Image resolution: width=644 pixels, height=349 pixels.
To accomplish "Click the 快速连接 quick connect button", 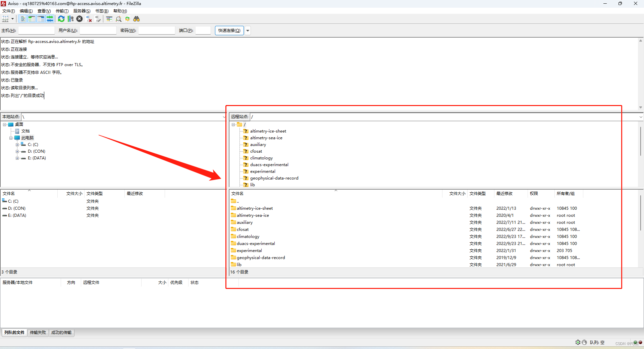I will (x=229, y=31).
